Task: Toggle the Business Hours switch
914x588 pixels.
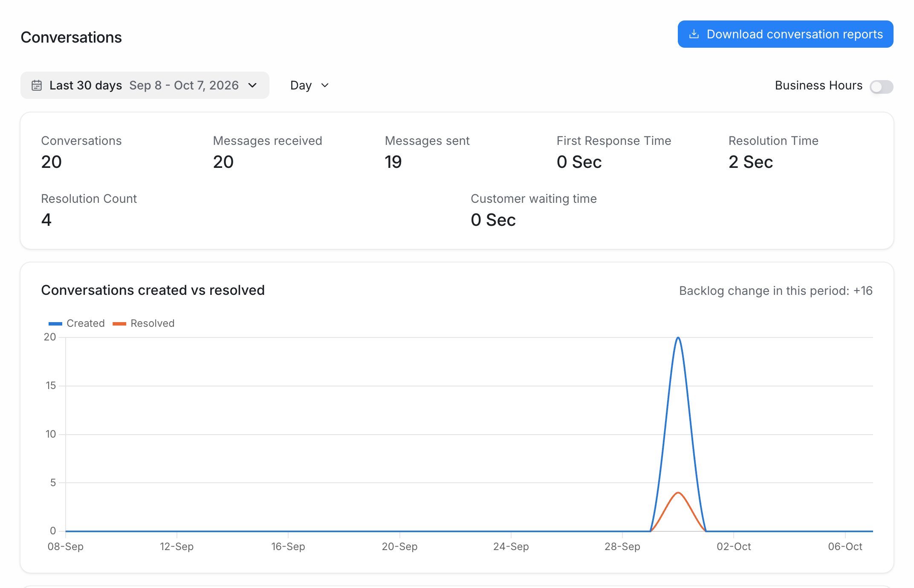Action: pyautogui.click(x=881, y=86)
